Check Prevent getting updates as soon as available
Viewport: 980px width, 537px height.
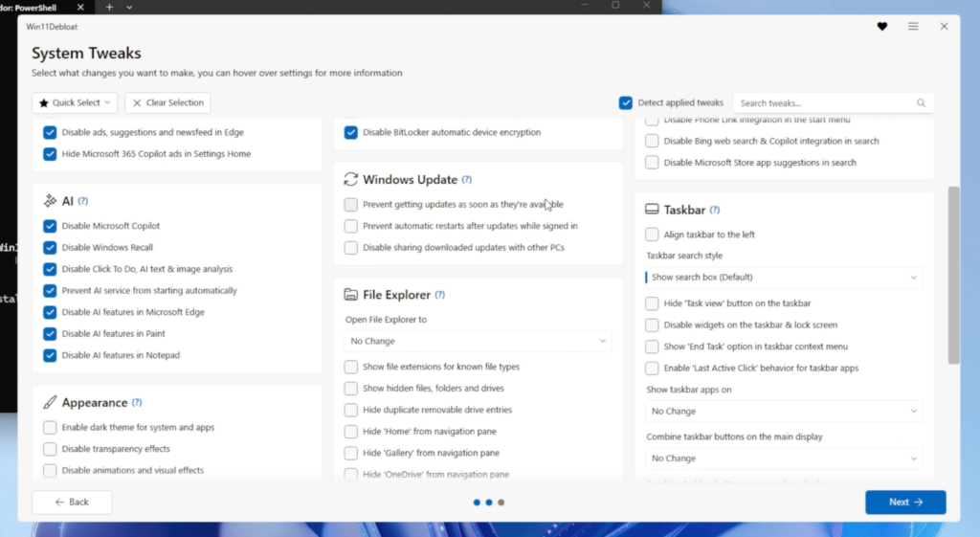point(351,205)
